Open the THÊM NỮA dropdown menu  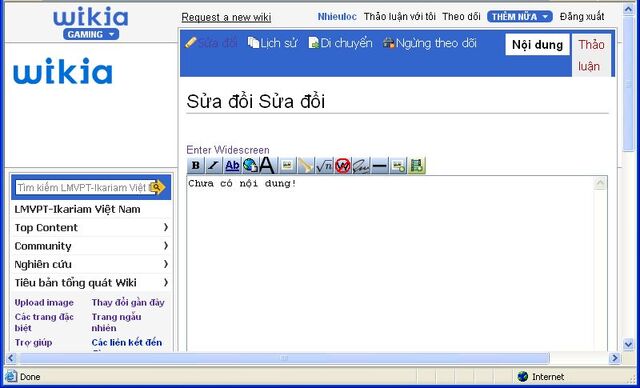point(520,17)
